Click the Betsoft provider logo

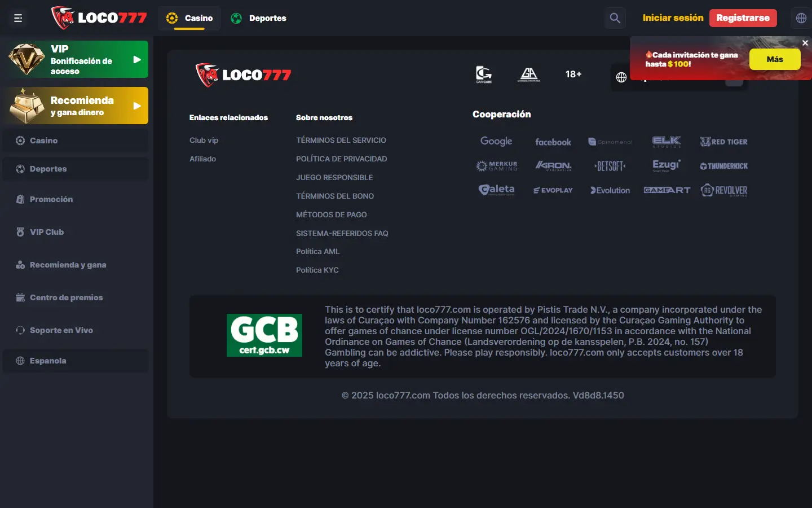point(610,166)
